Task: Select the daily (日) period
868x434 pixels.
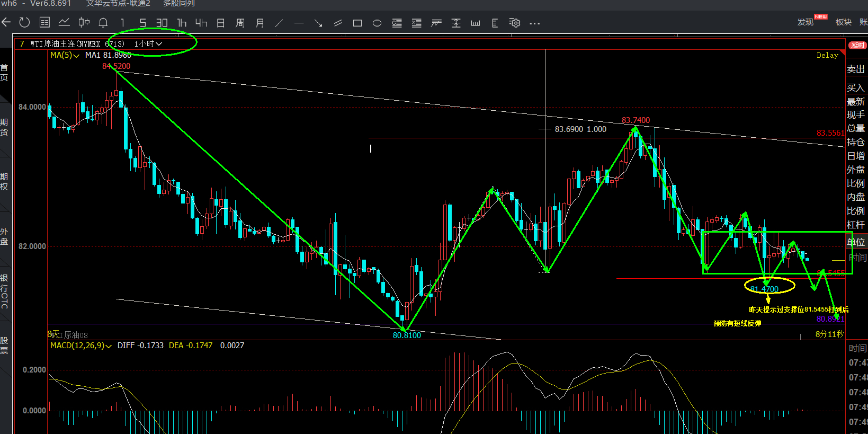Action: (221, 23)
